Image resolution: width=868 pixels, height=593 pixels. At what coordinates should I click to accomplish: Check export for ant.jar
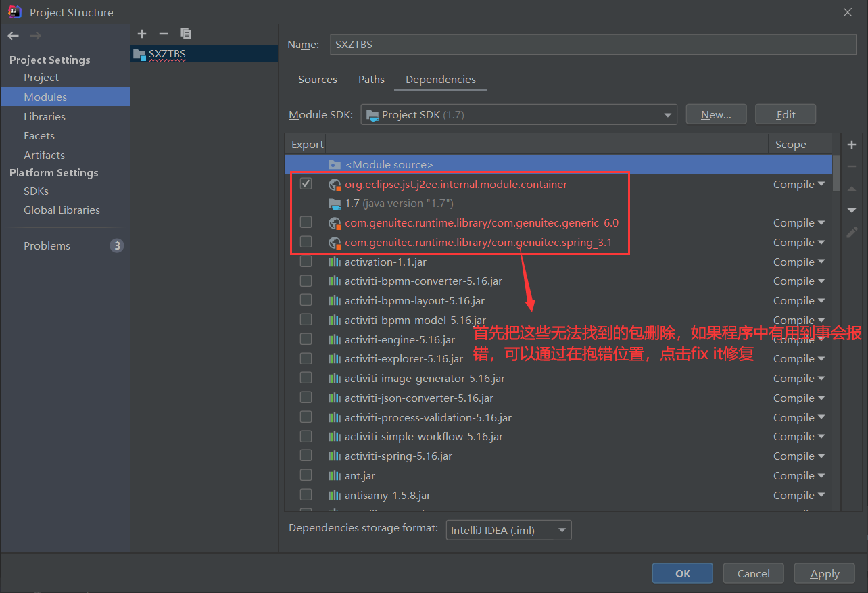click(306, 475)
